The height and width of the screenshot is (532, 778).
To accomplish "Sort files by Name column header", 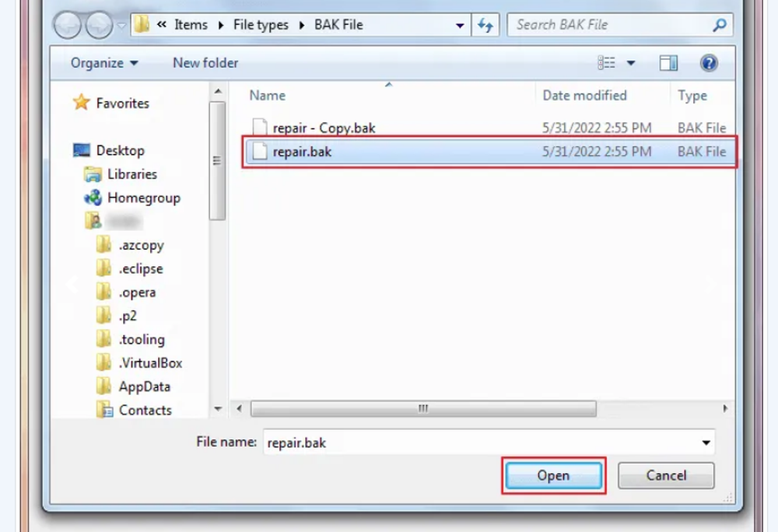I will (x=267, y=95).
